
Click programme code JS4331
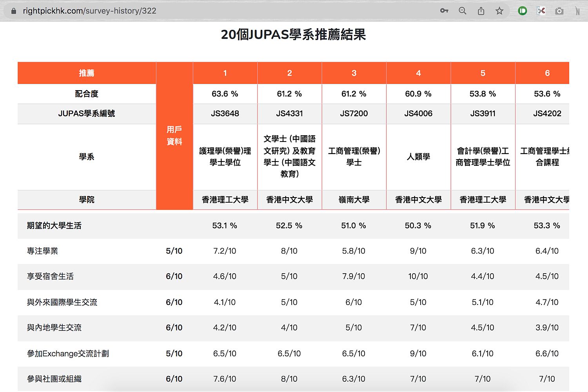tap(290, 114)
